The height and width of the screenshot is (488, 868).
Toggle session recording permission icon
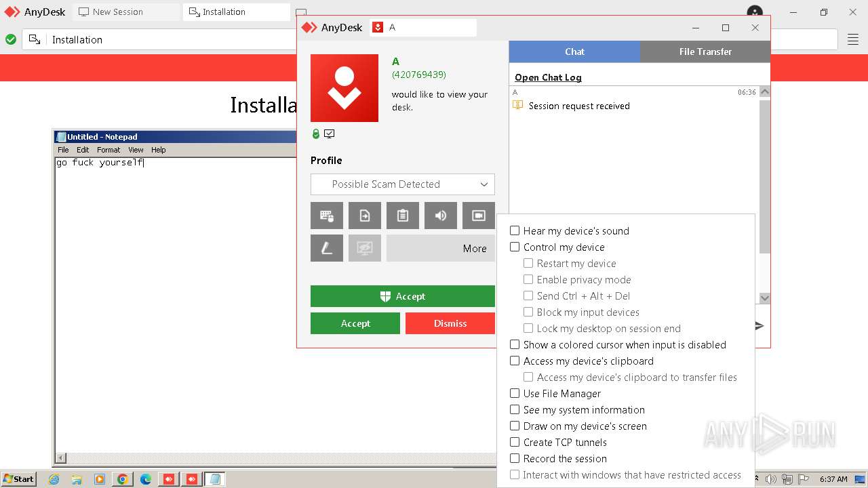[479, 216]
